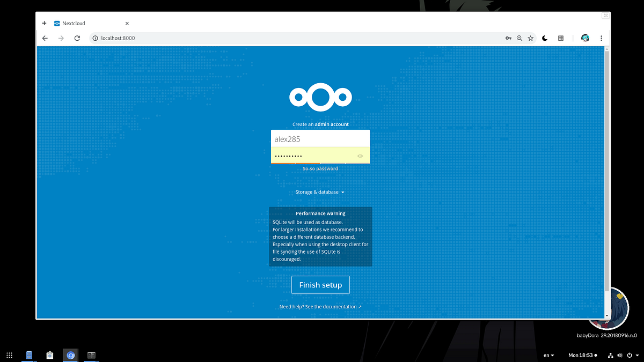The height and width of the screenshot is (362, 644).
Task: Open the language selector labeled en
Action: pos(548,355)
